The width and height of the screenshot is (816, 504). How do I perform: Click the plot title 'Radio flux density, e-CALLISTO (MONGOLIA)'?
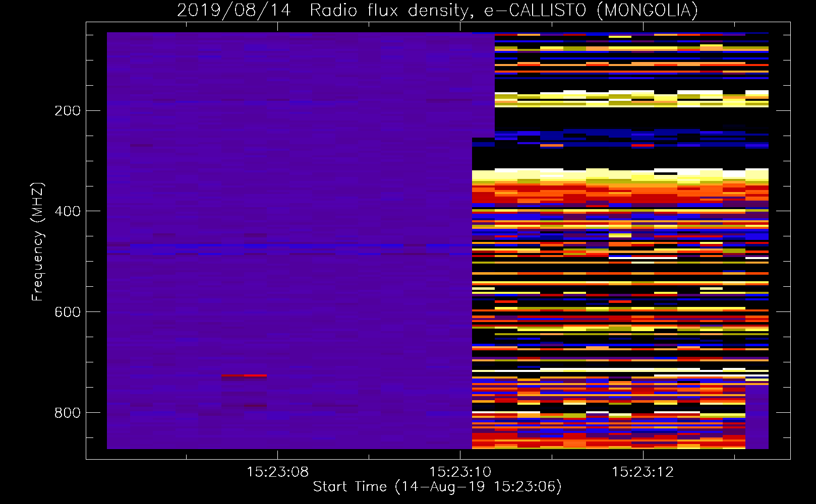503,10
